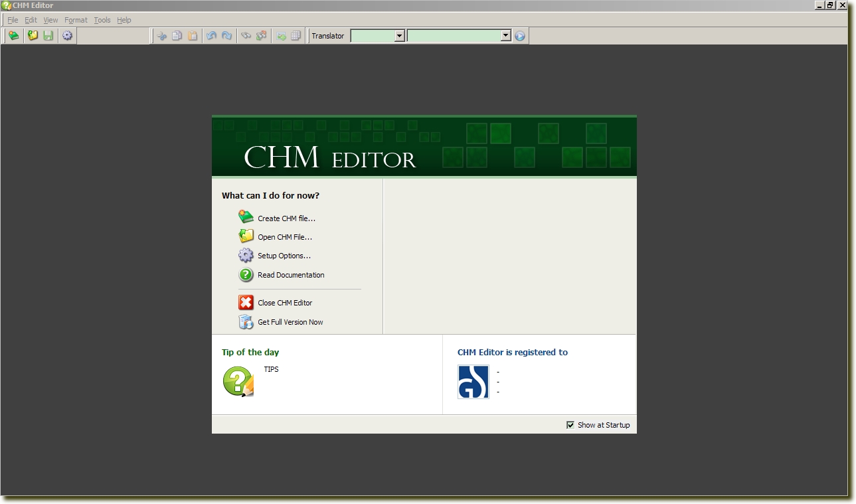Click the undo arrow icon
Viewport: 856px width, 504px height.
coord(211,36)
